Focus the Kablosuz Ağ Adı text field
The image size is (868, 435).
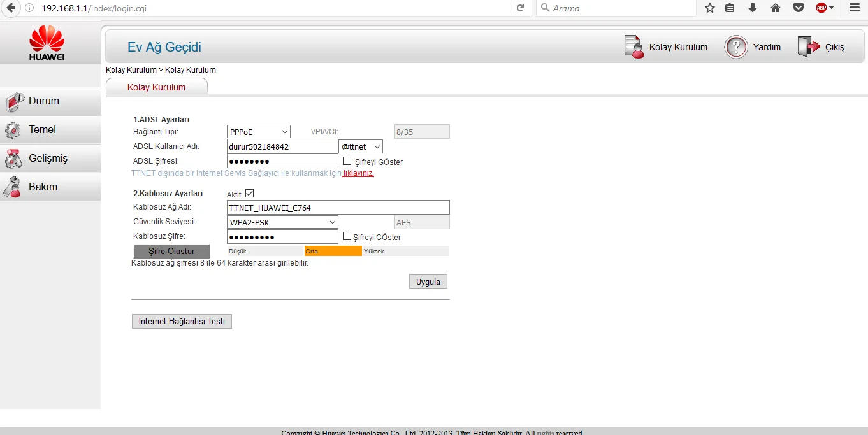point(338,207)
